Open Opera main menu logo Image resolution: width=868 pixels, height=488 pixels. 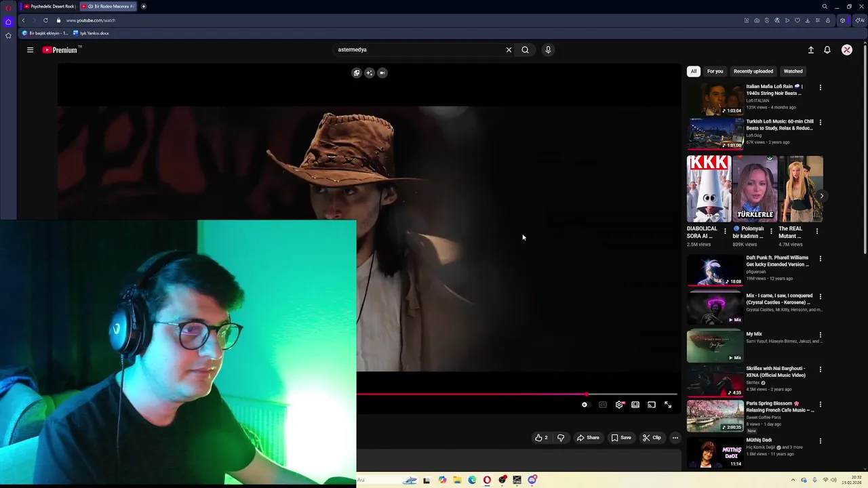coord(8,7)
